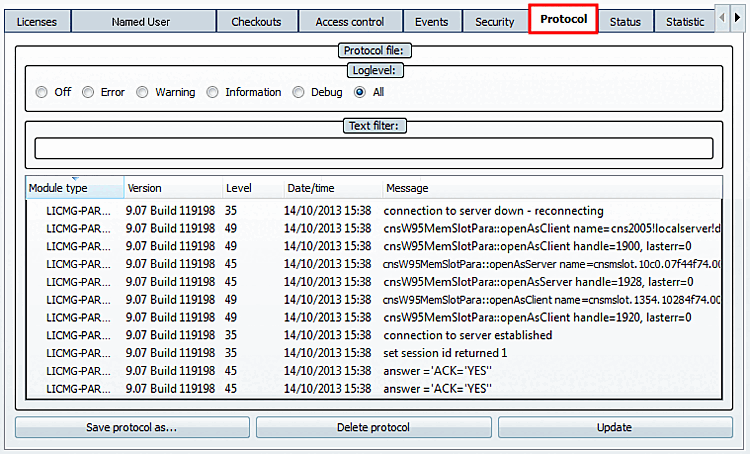Open the Checkouts tab
The image size is (750, 454).
point(257,22)
